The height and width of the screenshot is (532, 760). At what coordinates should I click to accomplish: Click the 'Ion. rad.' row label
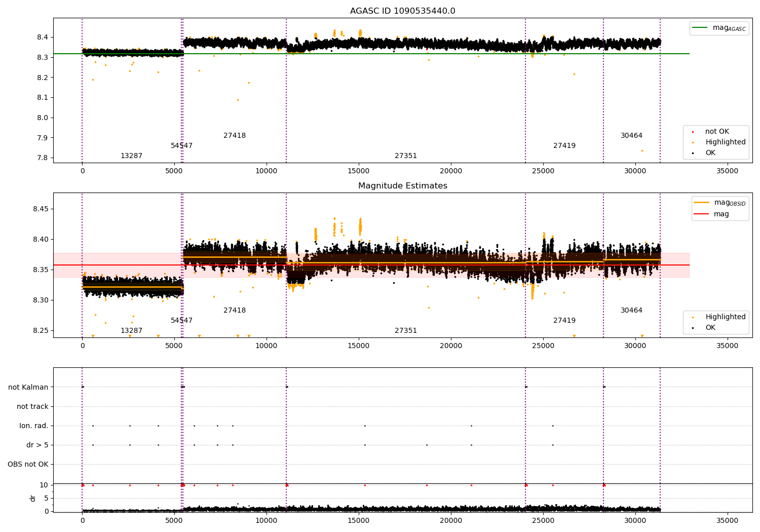pyautogui.click(x=34, y=426)
